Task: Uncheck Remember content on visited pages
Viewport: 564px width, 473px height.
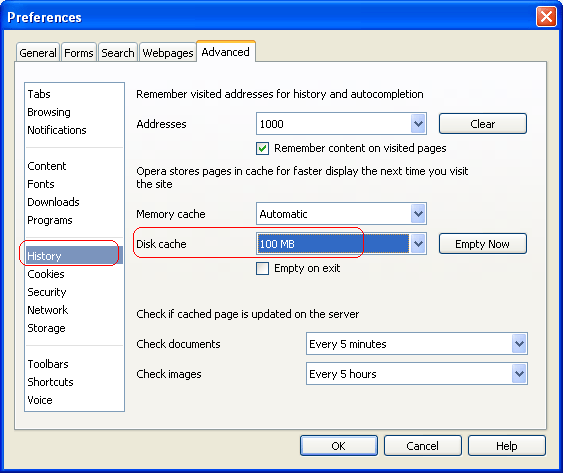Action: tap(262, 148)
